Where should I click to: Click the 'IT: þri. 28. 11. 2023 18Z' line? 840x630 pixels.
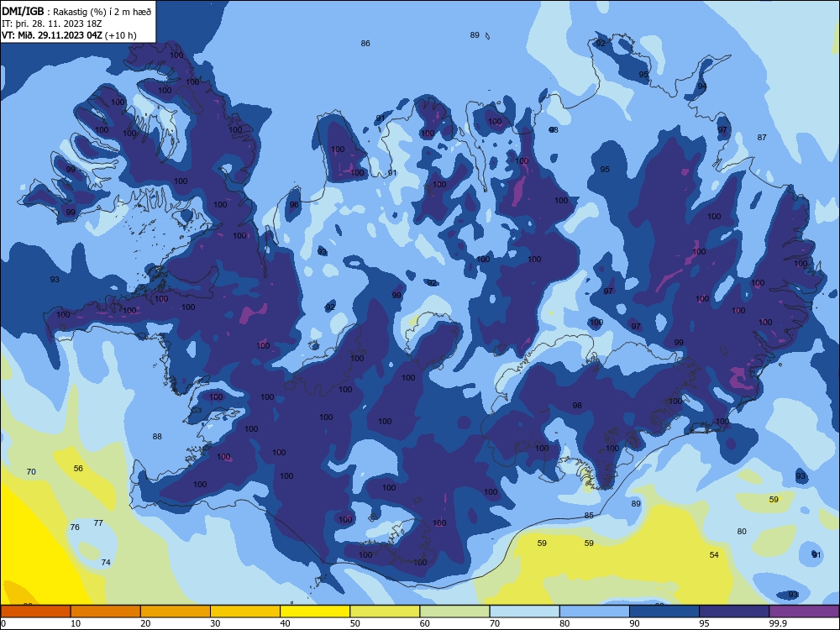click(52, 24)
